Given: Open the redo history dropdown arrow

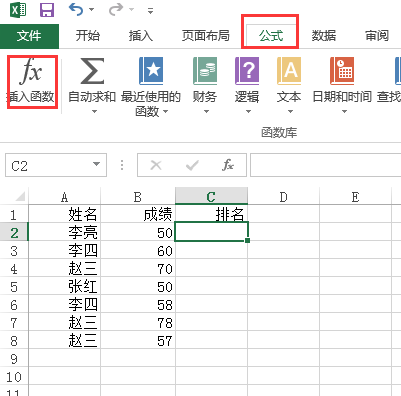Looking at the screenshot, I should (132, 10).
